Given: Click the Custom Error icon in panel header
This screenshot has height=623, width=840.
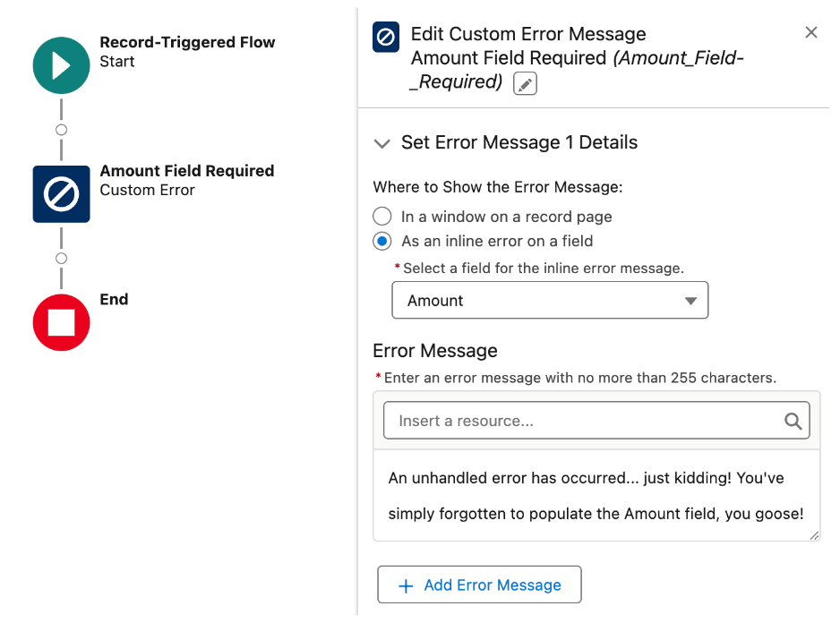Looking at the screenshot, I should click(x=386, y=37).
